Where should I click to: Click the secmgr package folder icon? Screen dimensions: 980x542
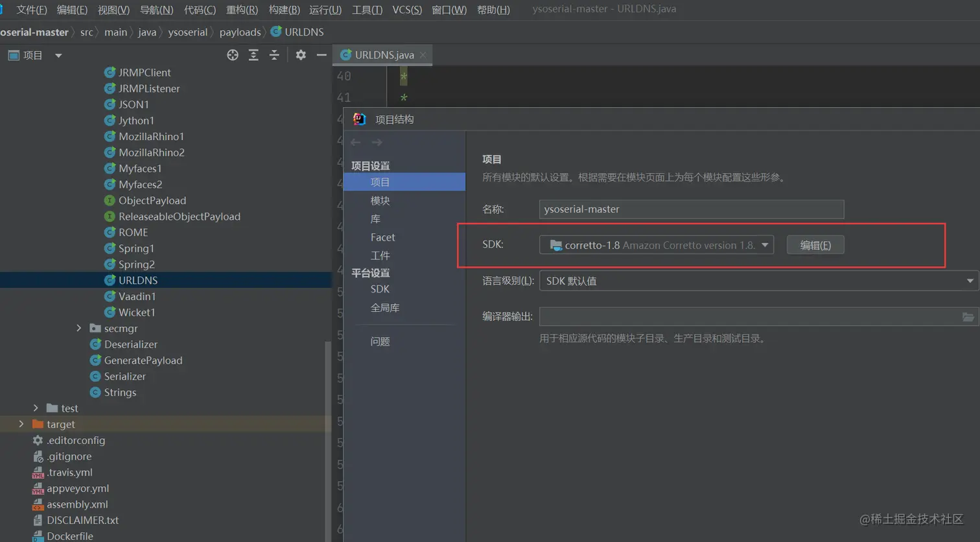point(95,328)
